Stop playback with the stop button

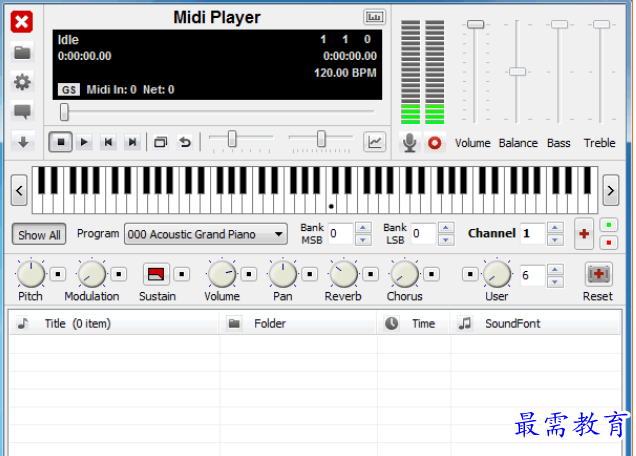[61, 142]
